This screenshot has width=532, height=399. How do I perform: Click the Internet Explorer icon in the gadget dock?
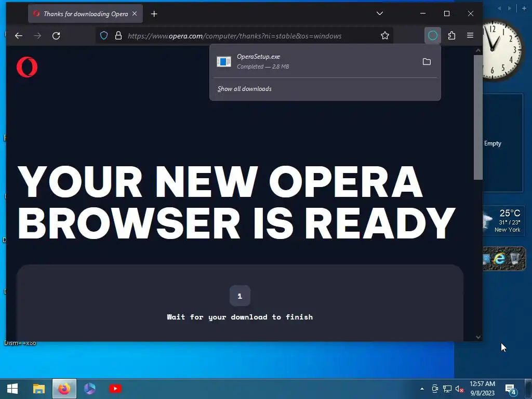[x=499, y=259]
